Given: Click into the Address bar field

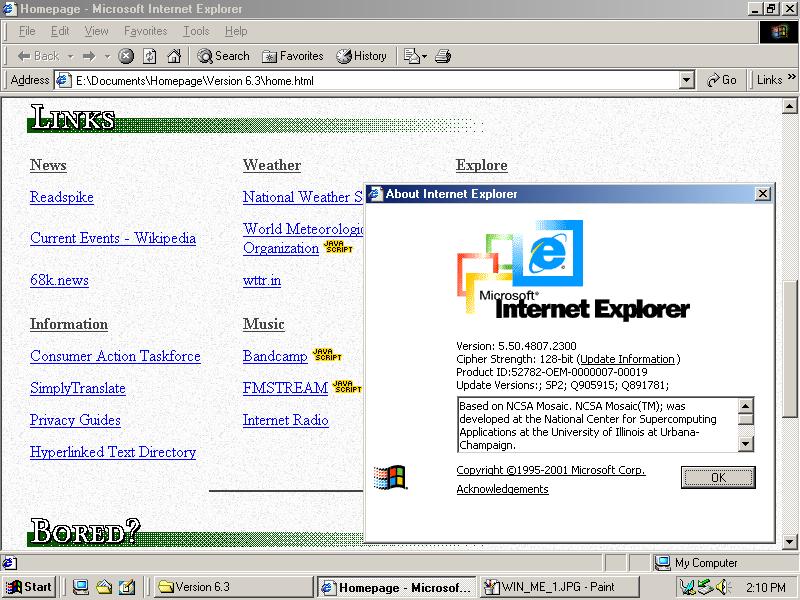Looking at the screenshot, I should [374, 80].
